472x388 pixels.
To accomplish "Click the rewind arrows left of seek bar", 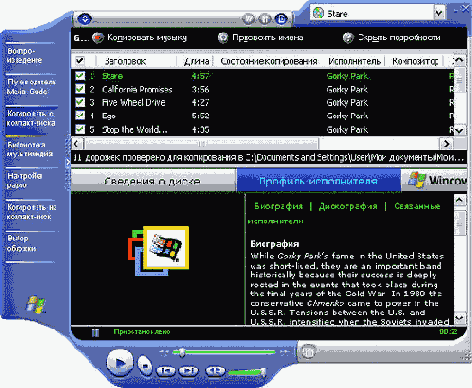I will pyautogui.click(x=164, y=352).
